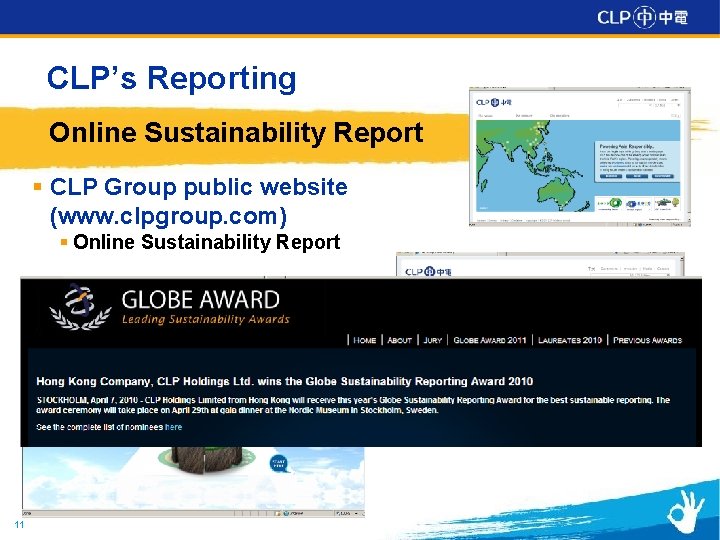
Task: Click the www.clpgroup.com address text
Action: coord(169,216)
